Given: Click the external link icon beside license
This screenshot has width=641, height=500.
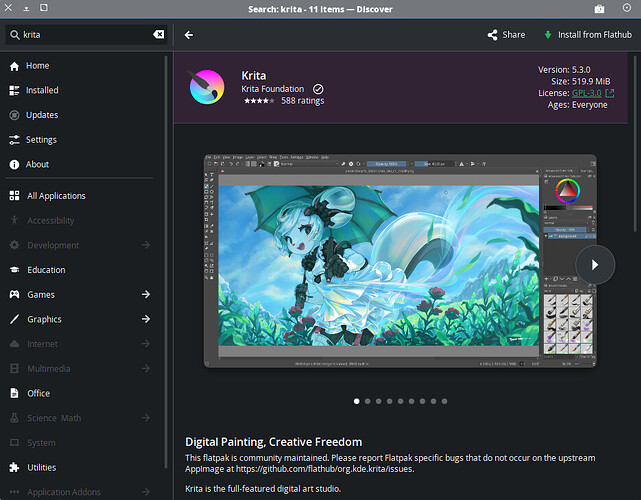Looking at the screenshot, I should point(610,93).
